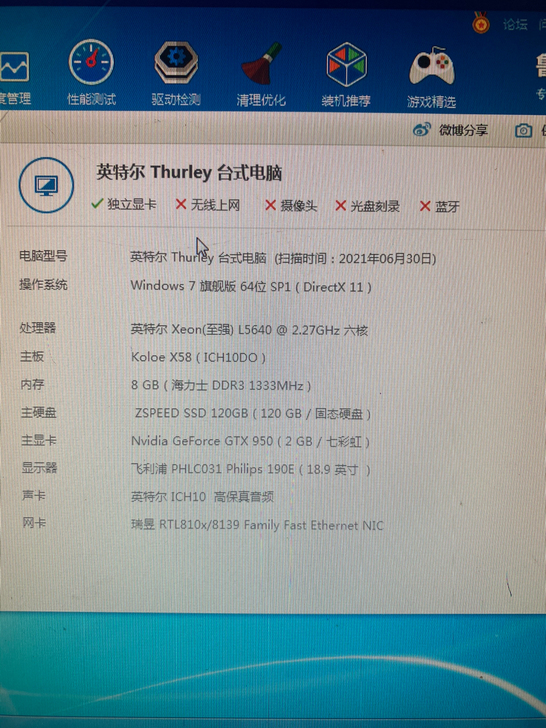Click the 电脑型号 row label
This screenshot has width=546, height=728.
click(x=43, y=256)
